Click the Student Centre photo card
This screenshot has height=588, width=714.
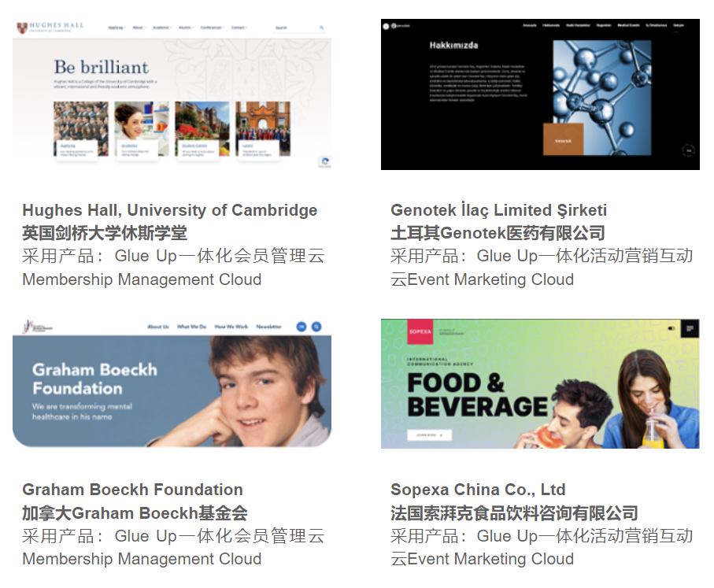[x=202, y=129]
